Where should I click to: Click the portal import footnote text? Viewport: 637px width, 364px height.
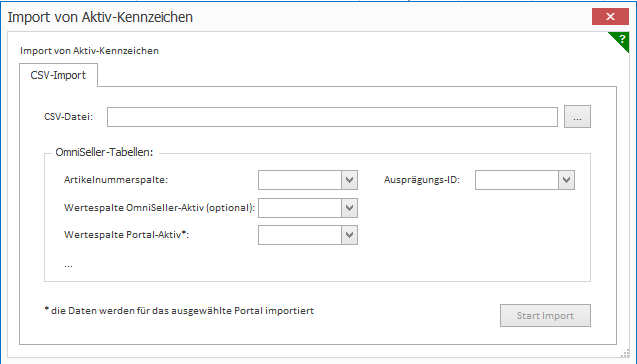(179, 311)
